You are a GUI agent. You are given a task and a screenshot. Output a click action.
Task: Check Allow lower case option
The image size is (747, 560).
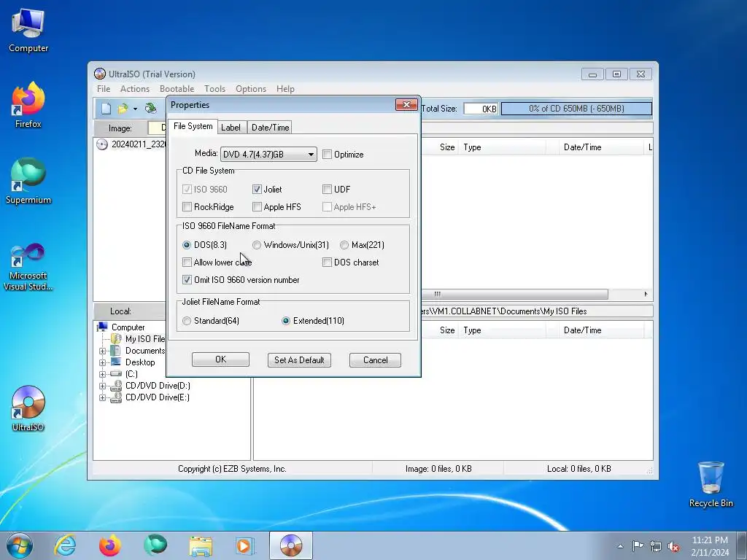click(x=187, y=262)
